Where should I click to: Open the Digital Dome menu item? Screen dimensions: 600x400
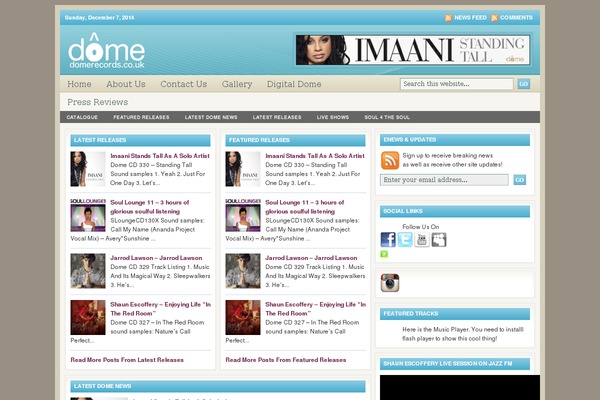point(294,84)
